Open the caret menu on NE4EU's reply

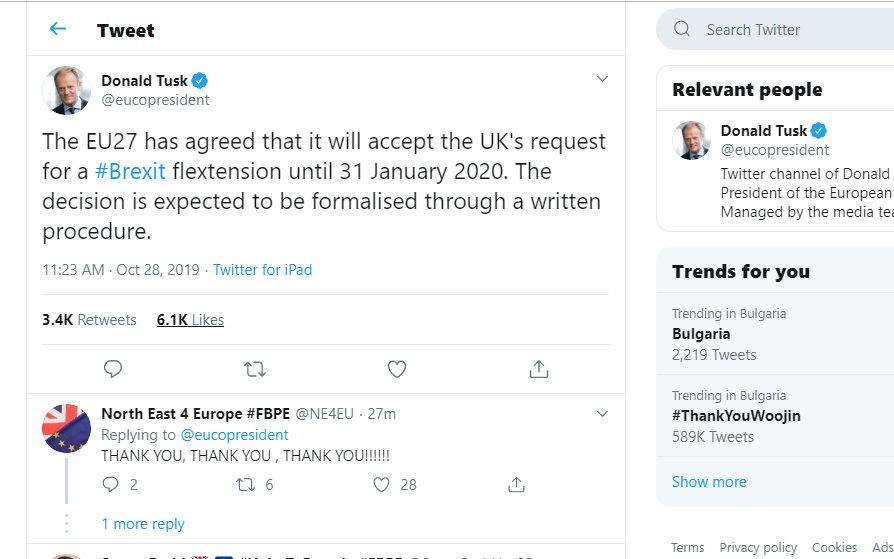[602, 413]
